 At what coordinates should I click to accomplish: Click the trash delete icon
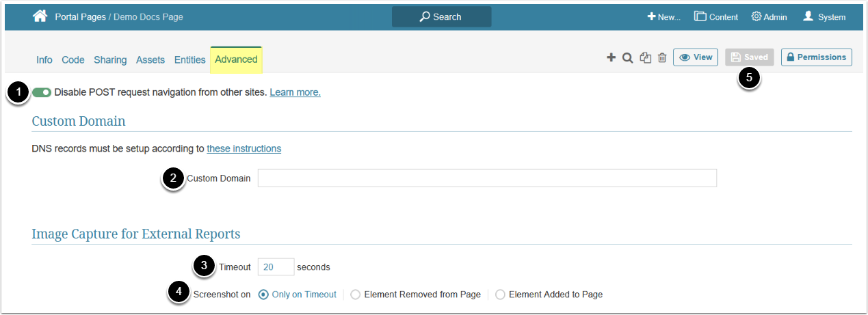(662, 57)
